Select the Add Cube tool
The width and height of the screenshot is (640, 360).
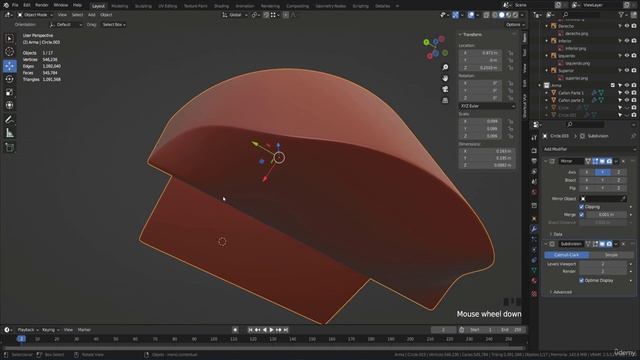point(9,147)
